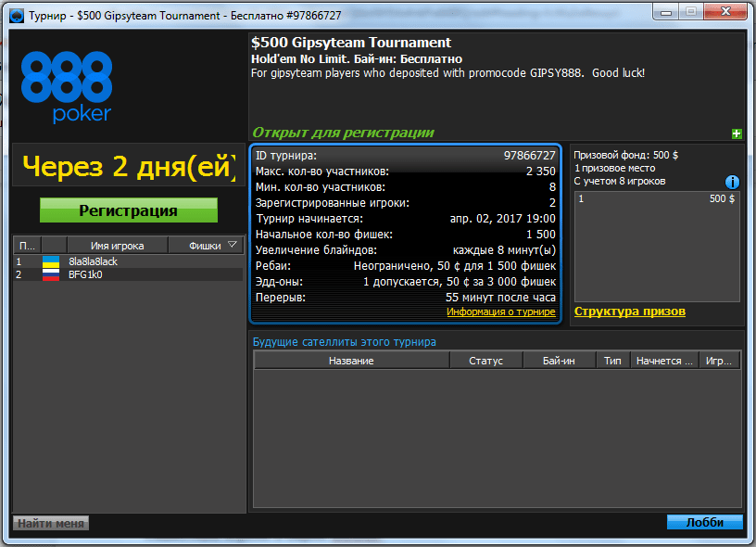Click the Игр... column header
This screenshot has height=547, width=756.
[719, 361]
